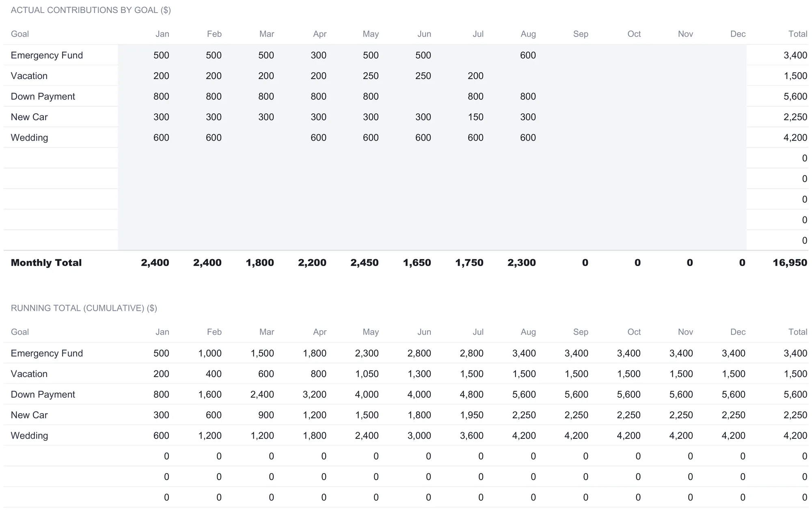This screenshot has width=812, height=511.
Task: Click March monthly total 1,800
Action: (x=260, y=263)
